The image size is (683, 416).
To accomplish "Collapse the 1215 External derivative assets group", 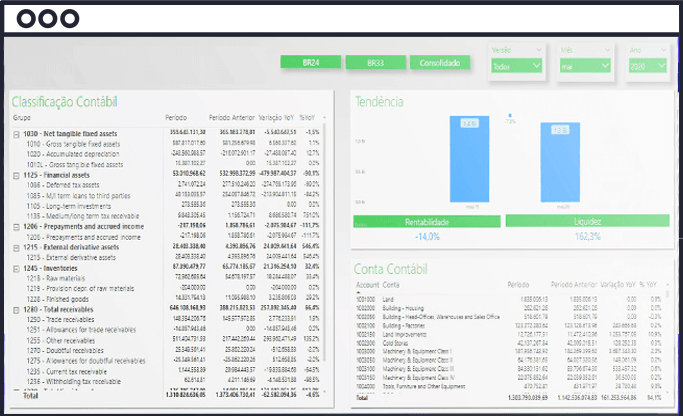I will pos(16,248).
